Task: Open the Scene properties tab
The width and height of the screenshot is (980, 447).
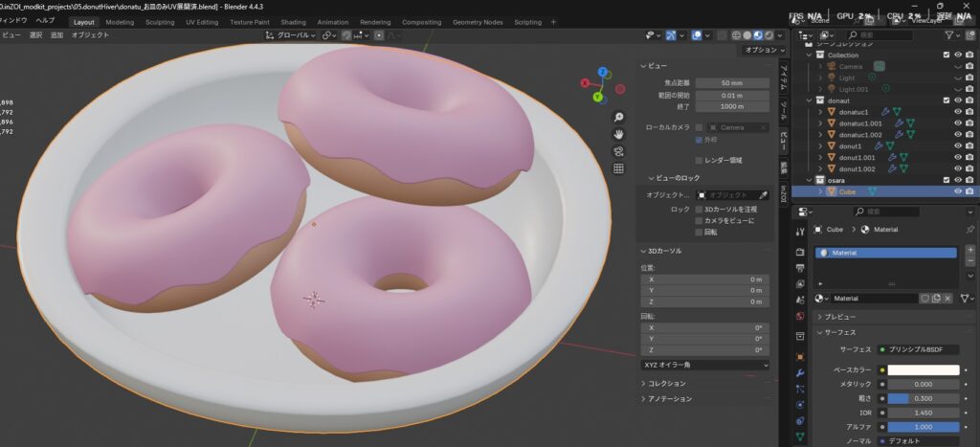Action: pos(800,301)
